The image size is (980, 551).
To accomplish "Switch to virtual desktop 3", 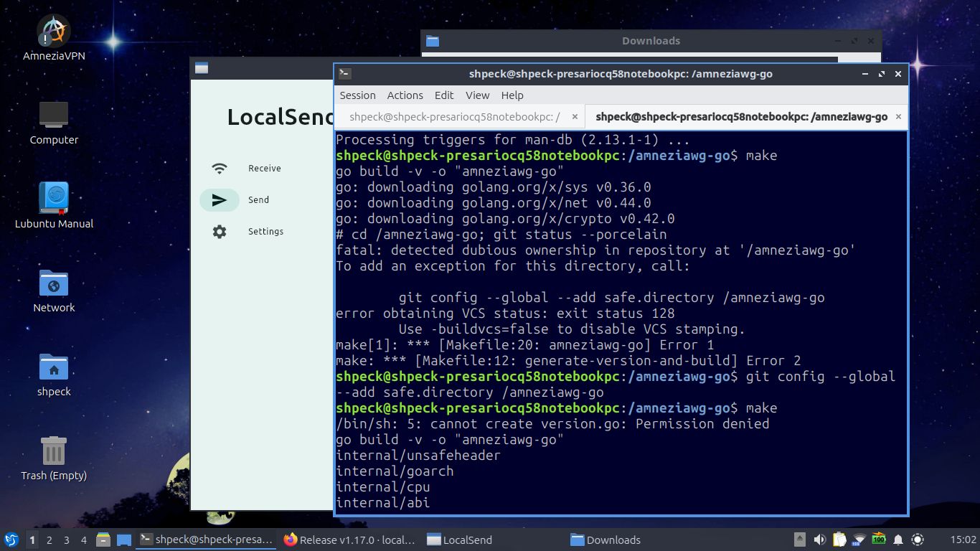I will pos(67,540).
